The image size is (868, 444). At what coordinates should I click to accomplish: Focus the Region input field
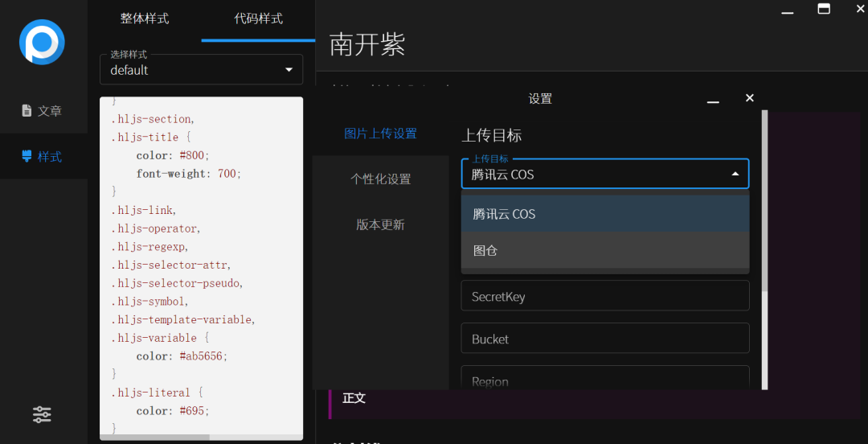(605, 377)
